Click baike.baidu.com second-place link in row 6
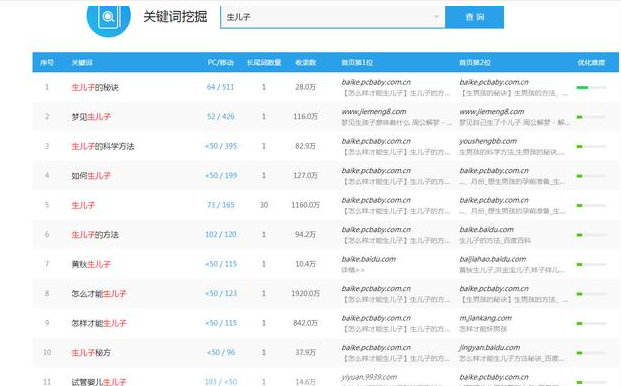Screen dimensions: 621x386 (486, 230)
